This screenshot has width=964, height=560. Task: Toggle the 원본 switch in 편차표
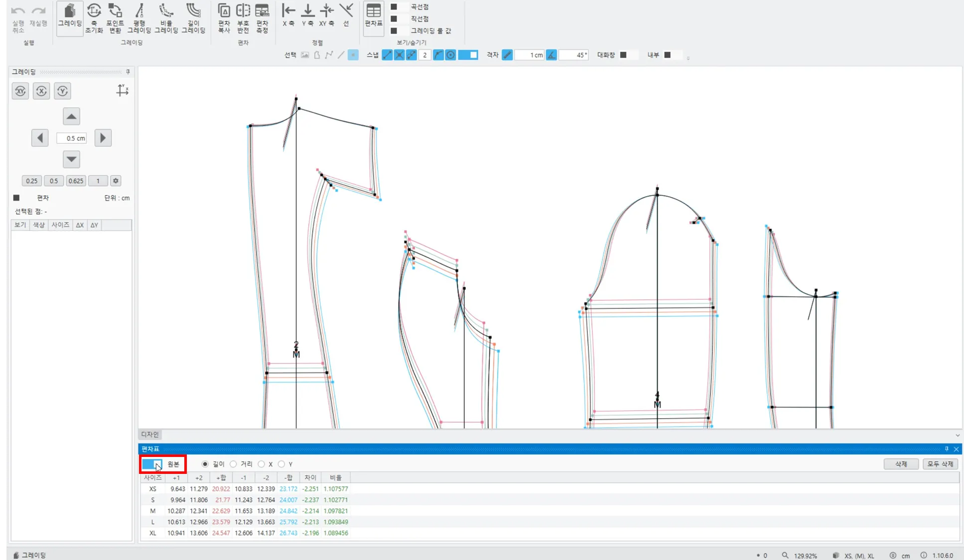(152, 464)
